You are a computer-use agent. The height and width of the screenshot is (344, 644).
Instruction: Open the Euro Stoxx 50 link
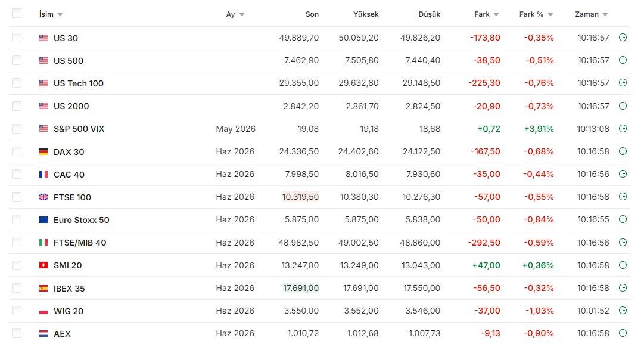(x=82, y=220)
